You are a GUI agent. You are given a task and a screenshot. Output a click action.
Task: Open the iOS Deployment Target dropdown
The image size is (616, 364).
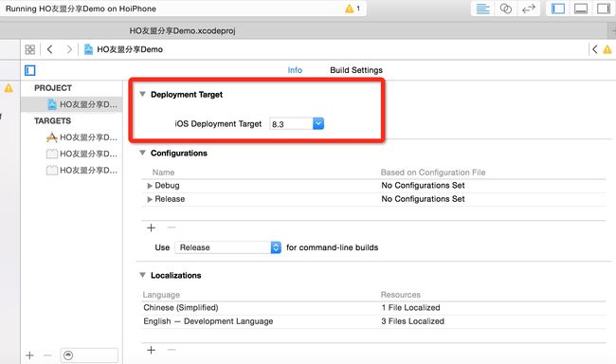318,124
